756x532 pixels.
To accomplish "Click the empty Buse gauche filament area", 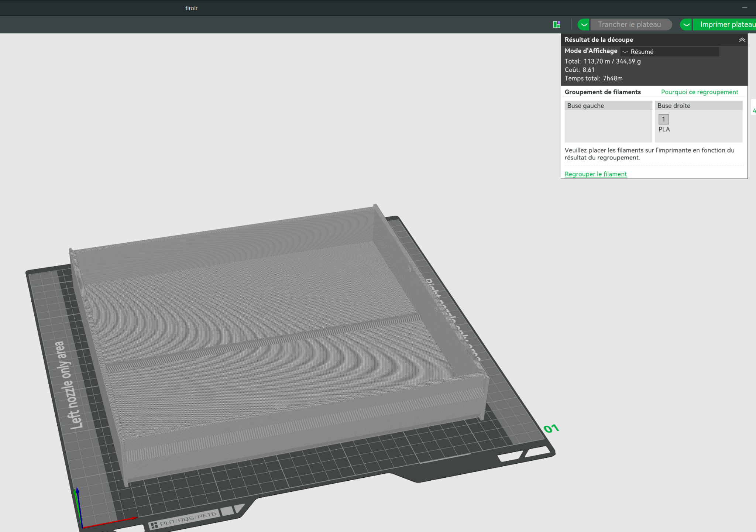I will pyautogui.click(x=608, y=126).
